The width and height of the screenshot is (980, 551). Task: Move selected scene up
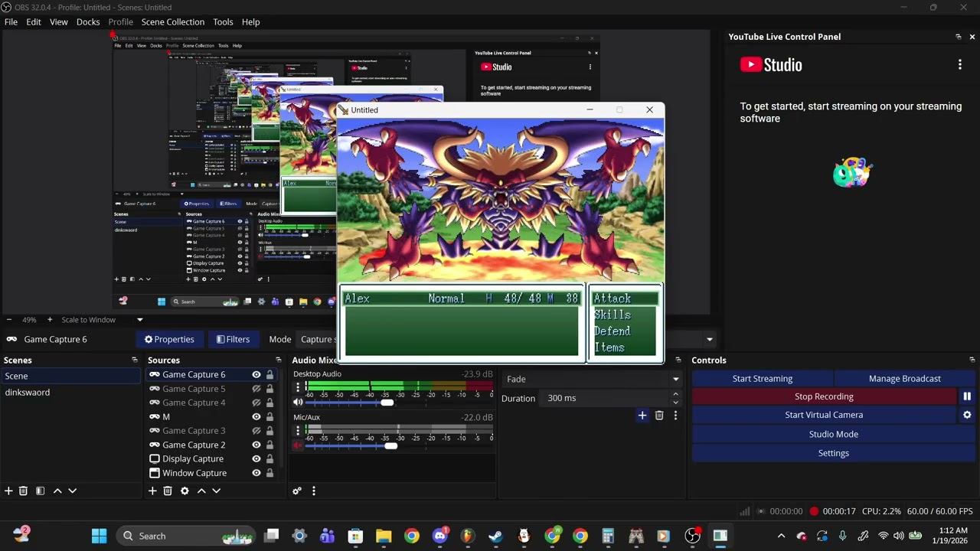(x=57, y=491)
